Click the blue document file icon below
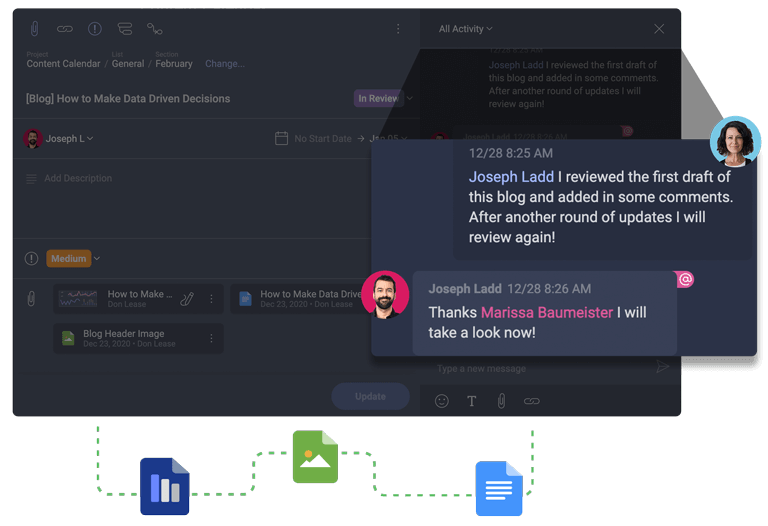This screenshot has height=526, width=768. (x=499, y=488)
